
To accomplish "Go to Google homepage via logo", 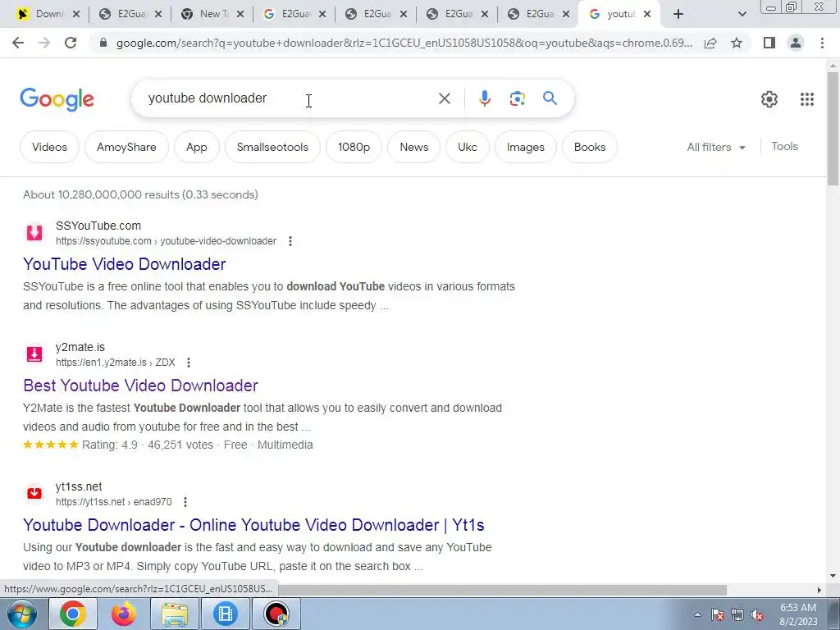I will (57, 99).
